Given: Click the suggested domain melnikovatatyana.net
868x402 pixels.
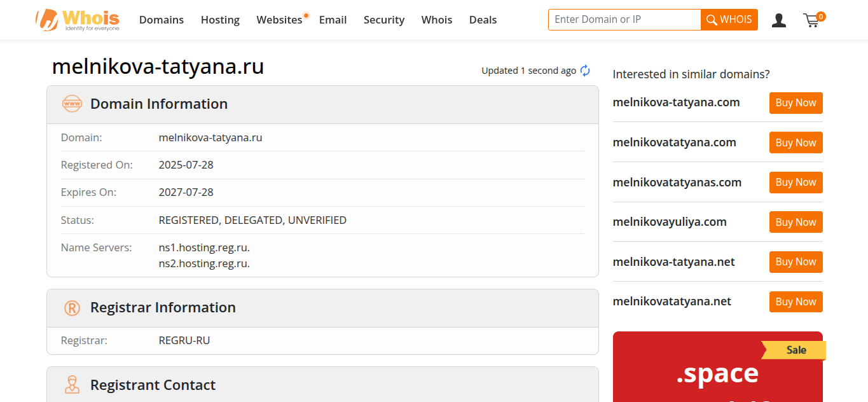Looking at the screenshot, I should (x=672, y=301).
